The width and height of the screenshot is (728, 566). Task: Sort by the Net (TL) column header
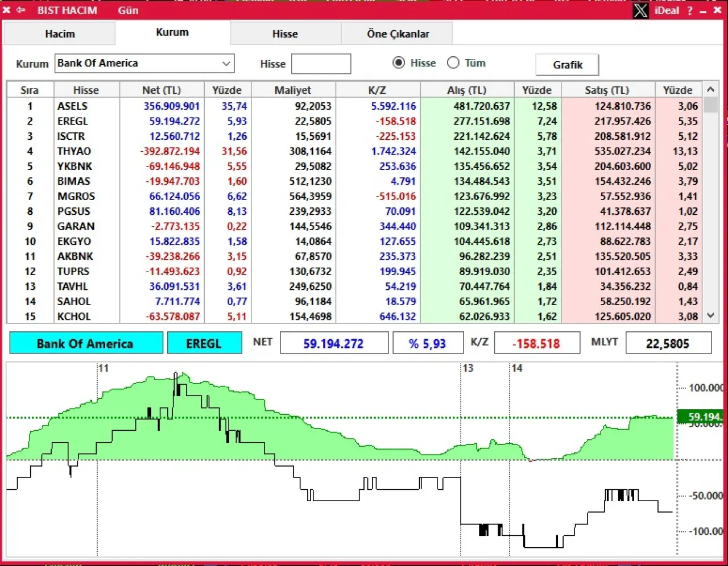click(x=162, y=90)
